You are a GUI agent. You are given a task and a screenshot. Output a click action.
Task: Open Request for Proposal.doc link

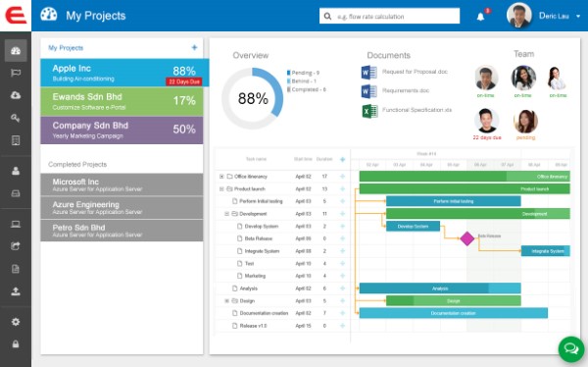pos(415,72)
